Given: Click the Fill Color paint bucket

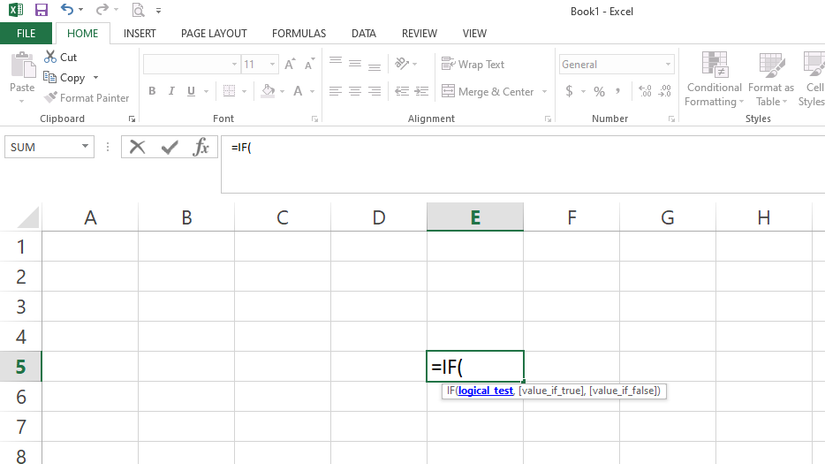Looking at the screenshot, I should click(x=267, y=91).
